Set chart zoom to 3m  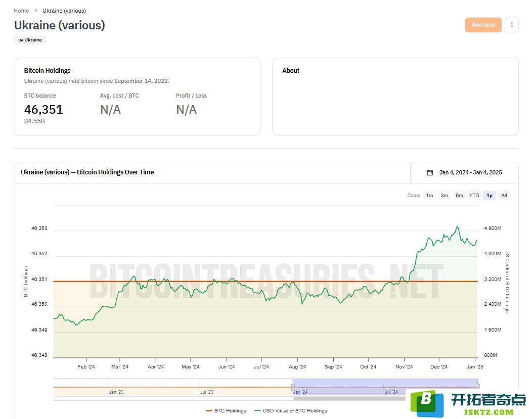444,196
